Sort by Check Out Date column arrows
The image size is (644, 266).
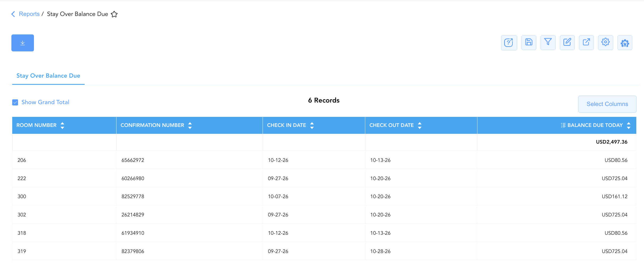[420, 125]
